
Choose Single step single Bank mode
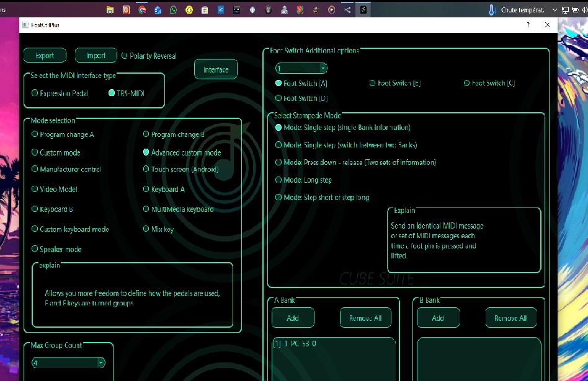[x=343, y=128]
